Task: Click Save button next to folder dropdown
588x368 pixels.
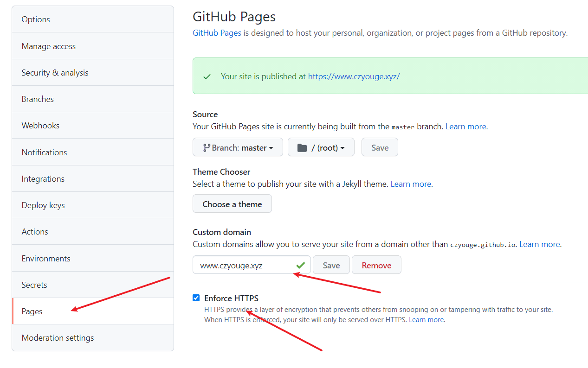Action: [x=380, y=147]
